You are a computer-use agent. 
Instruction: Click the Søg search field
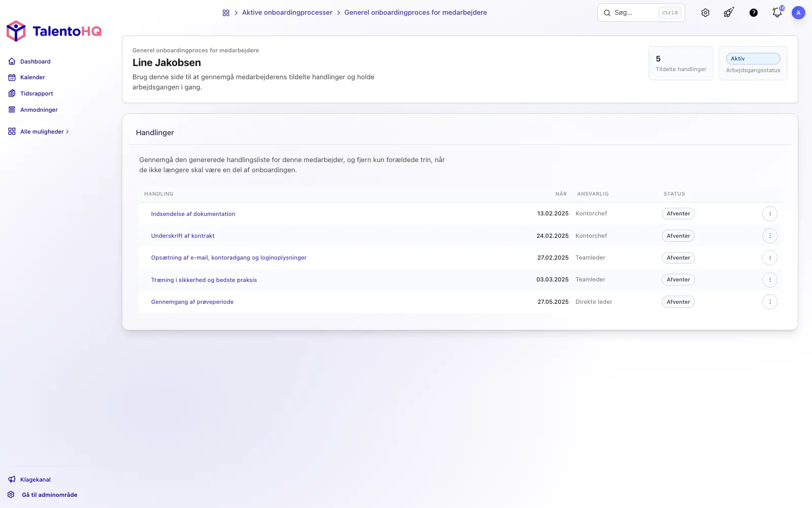(x=641, y=13)
